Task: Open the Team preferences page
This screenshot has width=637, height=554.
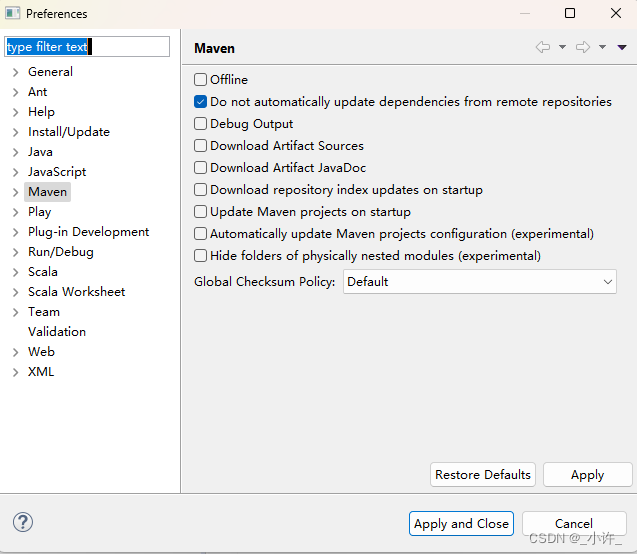Action: 44,312
